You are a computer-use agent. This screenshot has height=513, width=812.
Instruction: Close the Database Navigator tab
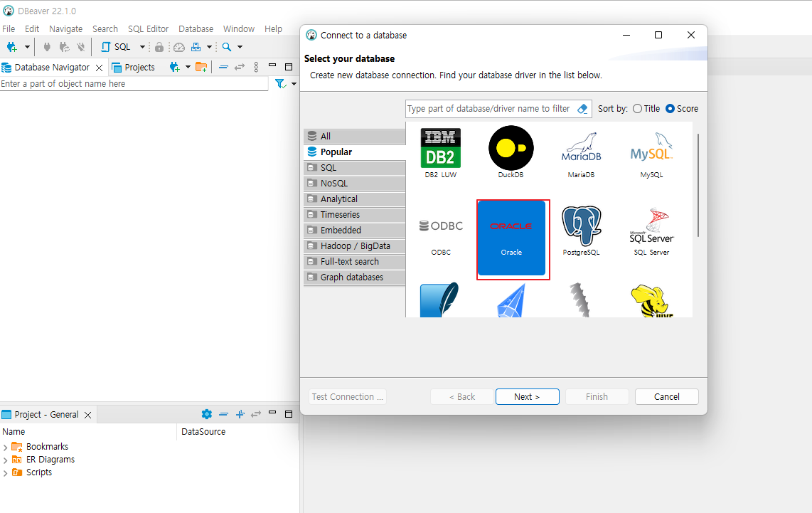click(x=99, y=68)
